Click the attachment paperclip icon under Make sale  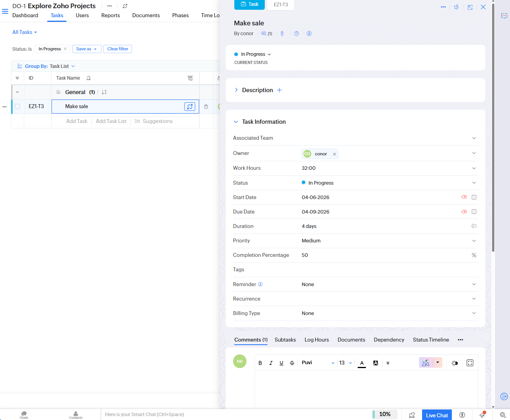(x=282, y=34)
